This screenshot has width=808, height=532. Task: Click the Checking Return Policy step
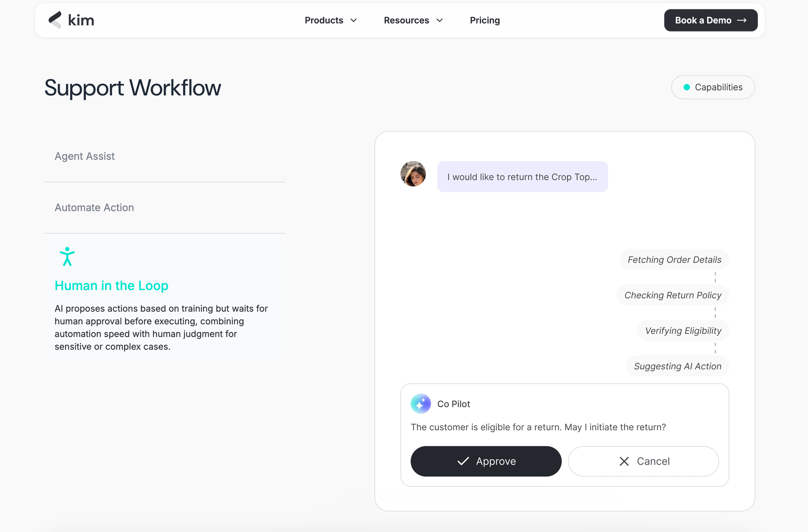pyautogui.click(x=673, y=295)
